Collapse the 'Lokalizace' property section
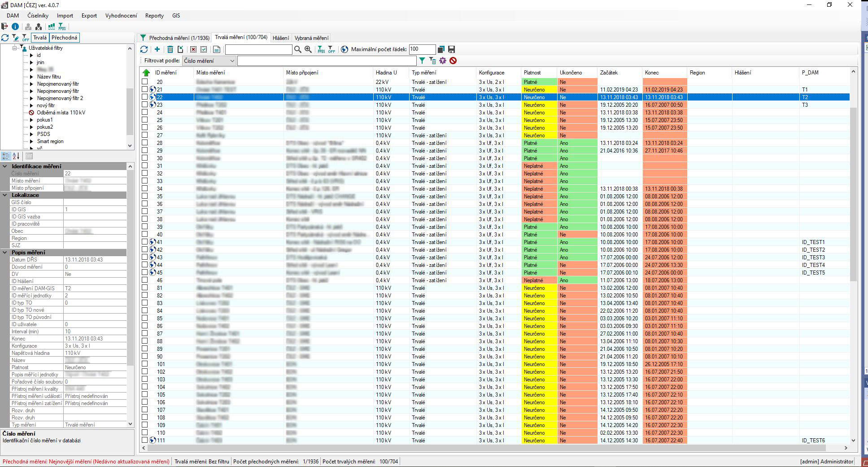 [5, 195]
